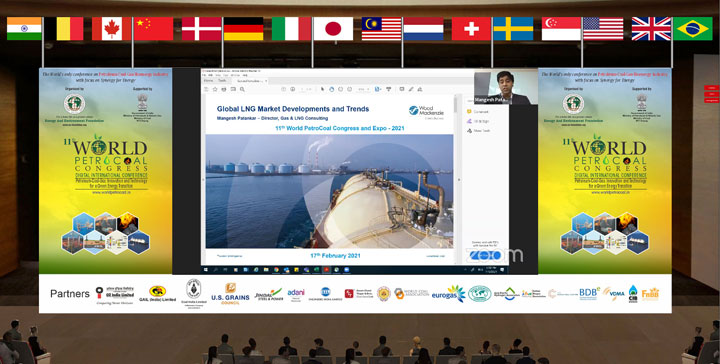Screen dimensions: 720x364
Task: Select the hand pan tool in Acrobat toolbar
Action: pos(332,90)
